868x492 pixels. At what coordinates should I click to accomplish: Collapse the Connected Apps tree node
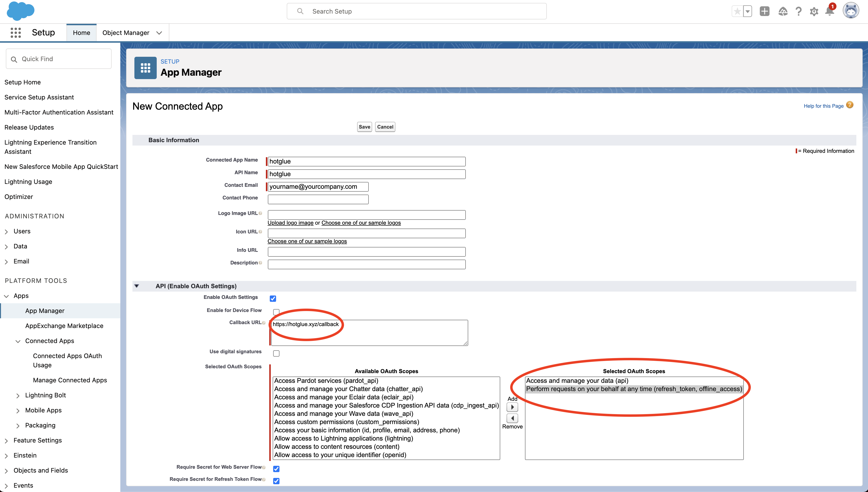tap(18, 341)
